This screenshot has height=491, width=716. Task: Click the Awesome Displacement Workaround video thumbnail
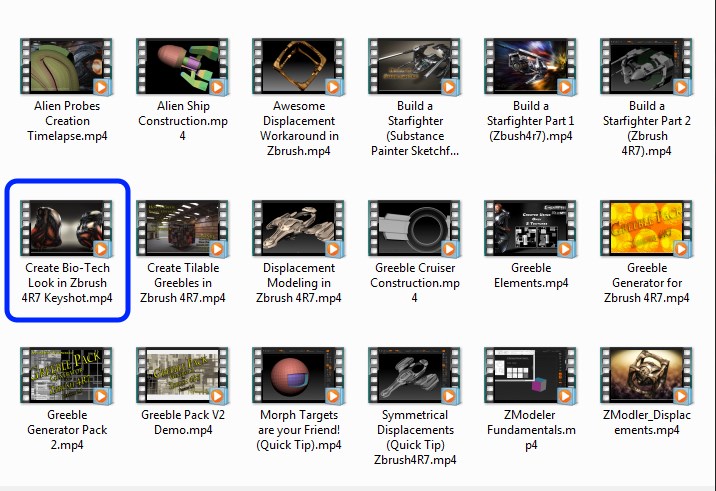click(299, 67)
